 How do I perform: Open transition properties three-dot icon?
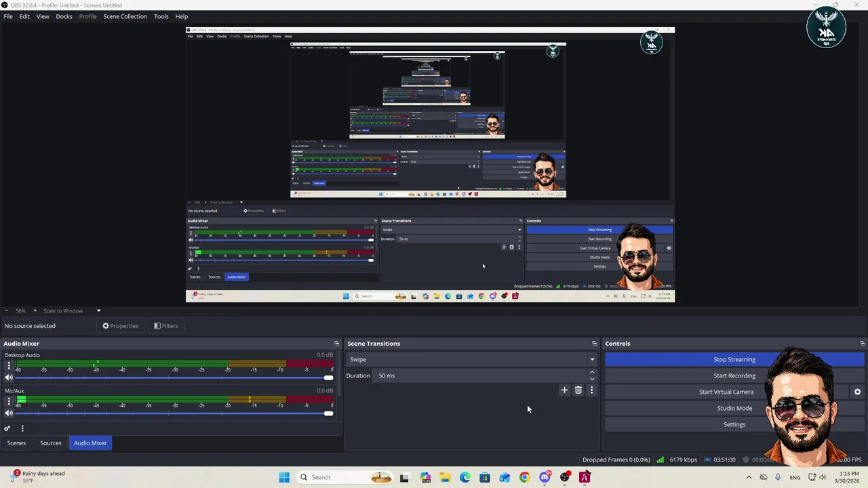tap(591, 390)
